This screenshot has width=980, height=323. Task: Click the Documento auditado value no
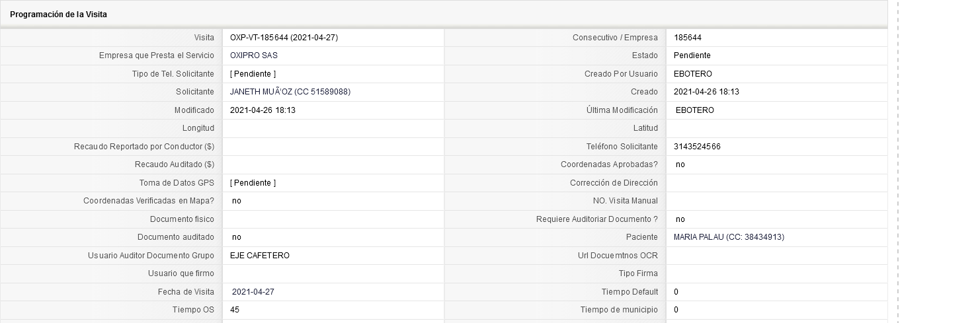pos(237,237)
